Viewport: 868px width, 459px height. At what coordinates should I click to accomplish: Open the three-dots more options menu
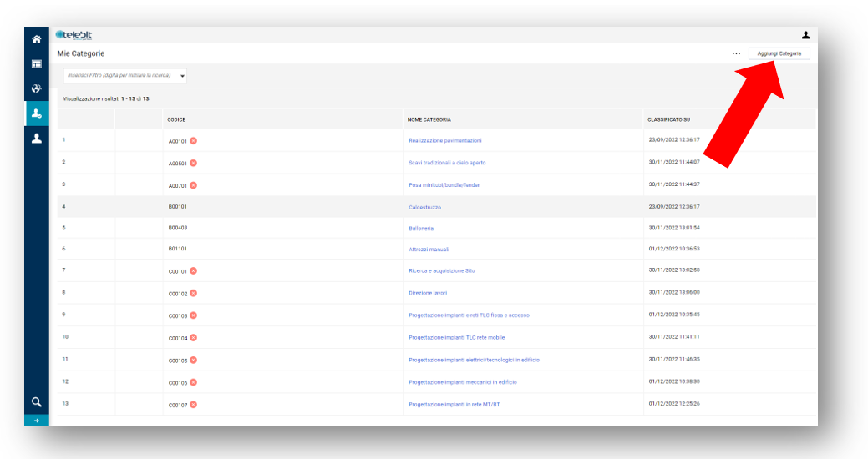736,53
